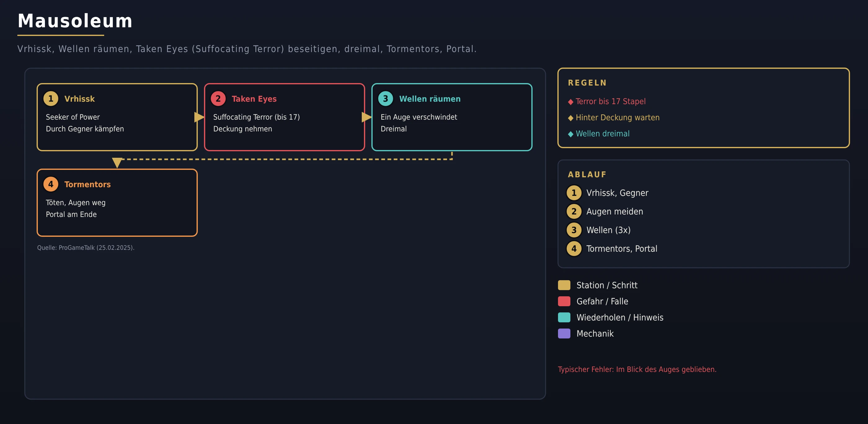Click the text Deckung nehmen
Viewport: 868px width, 424px height.
pyautogui.click(x=243, y=129)
